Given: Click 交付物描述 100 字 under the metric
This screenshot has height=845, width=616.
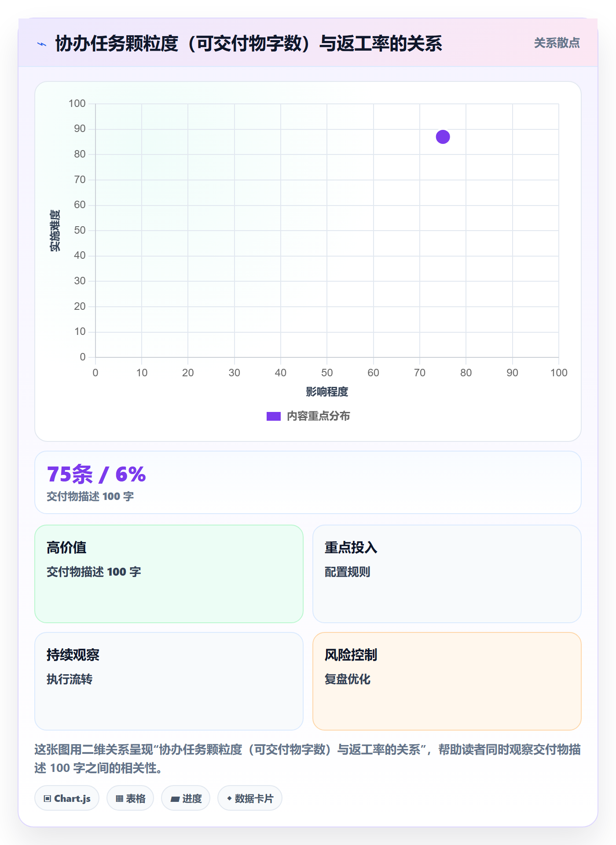Looking at the screenshot, I should click(x=90, y=496).
